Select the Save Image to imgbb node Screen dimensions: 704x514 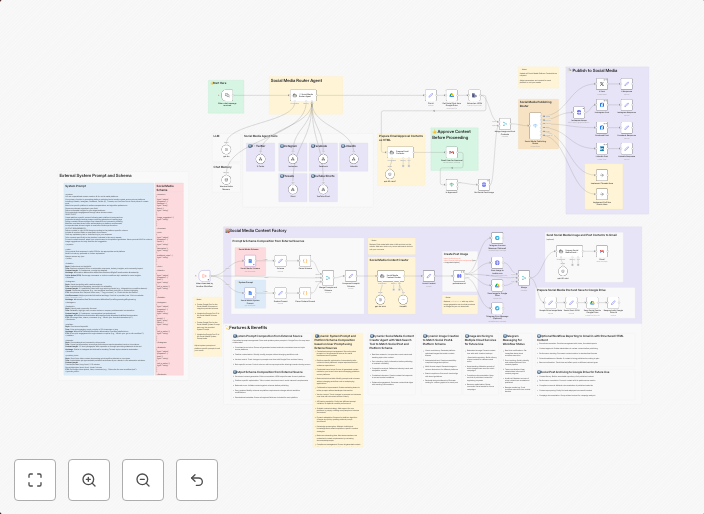pos(497,262)
